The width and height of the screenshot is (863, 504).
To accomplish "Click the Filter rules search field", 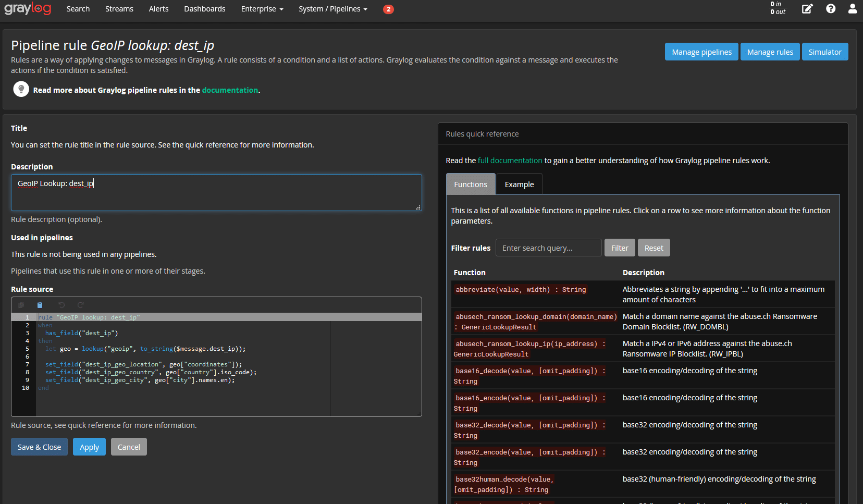I will [x=548, y=248].
